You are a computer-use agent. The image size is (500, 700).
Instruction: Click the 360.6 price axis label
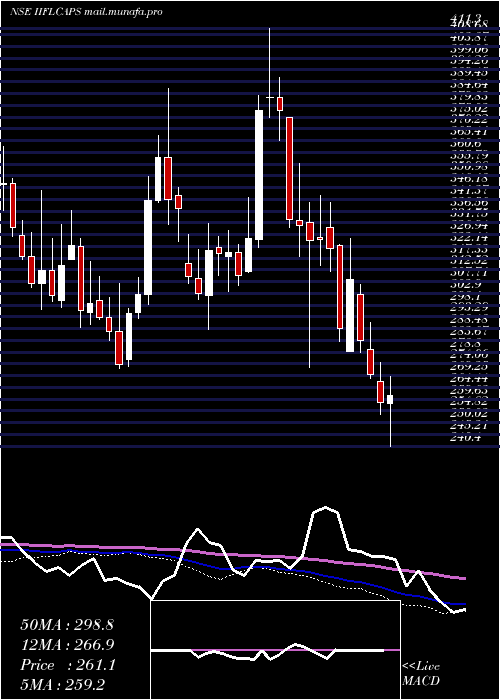(466, 143)
